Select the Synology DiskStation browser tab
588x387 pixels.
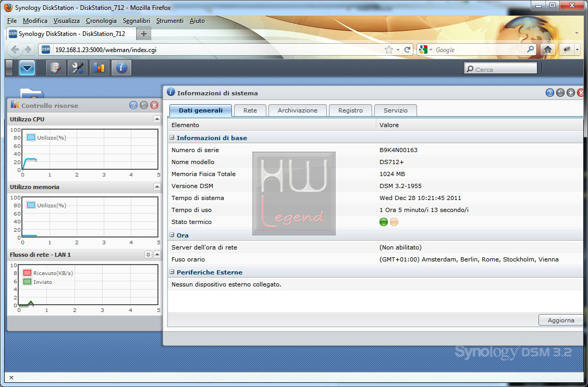(71, 34)
